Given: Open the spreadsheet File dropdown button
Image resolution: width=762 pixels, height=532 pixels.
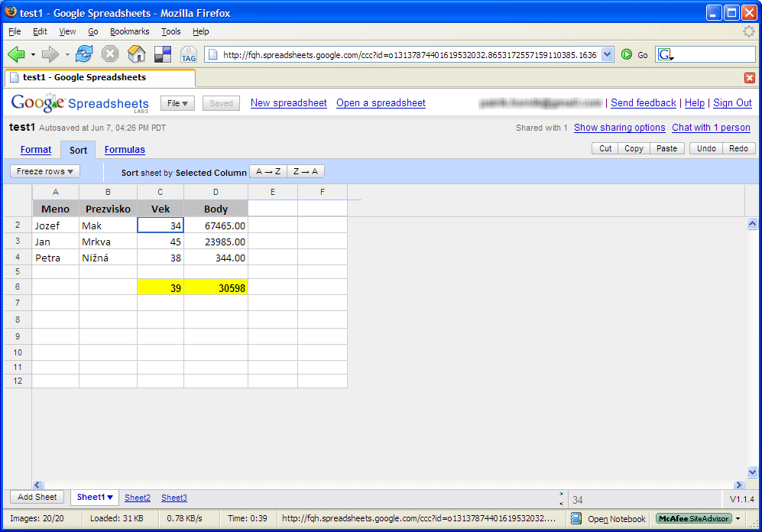Looking at the screenshot, I should coord(177,103).
